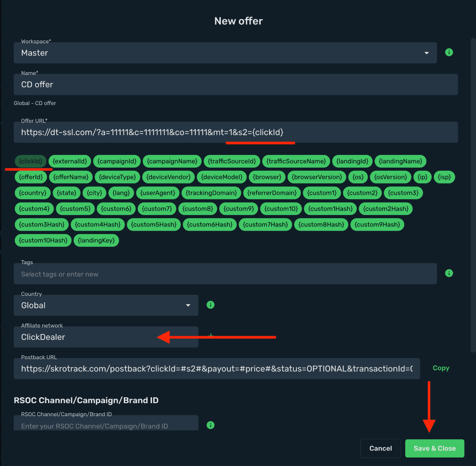Insert the {campaignName} token
The height and width of the screenshot is (466, 476).
[x=172, y=161]
